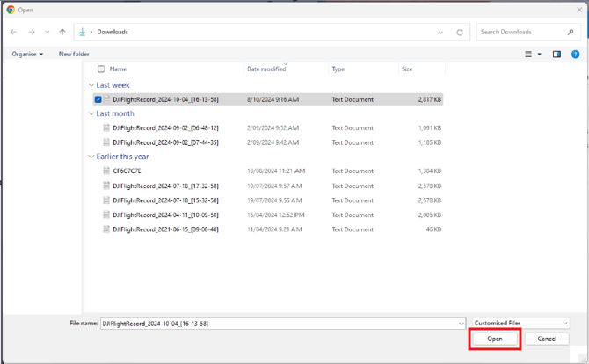589x364 pixels.
Task: Click New folder in the toolbar
Action: pyautogui.click(x=74, y=55)
